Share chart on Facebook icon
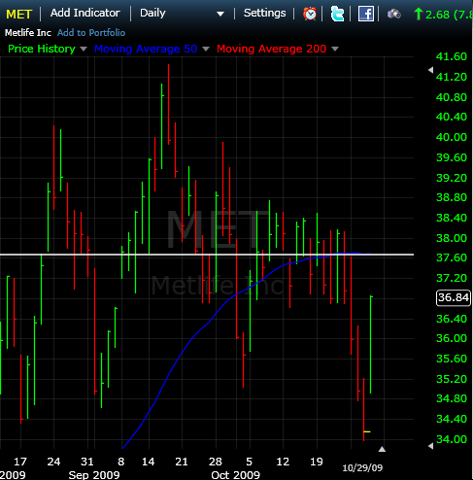 (x=366, y=14)
